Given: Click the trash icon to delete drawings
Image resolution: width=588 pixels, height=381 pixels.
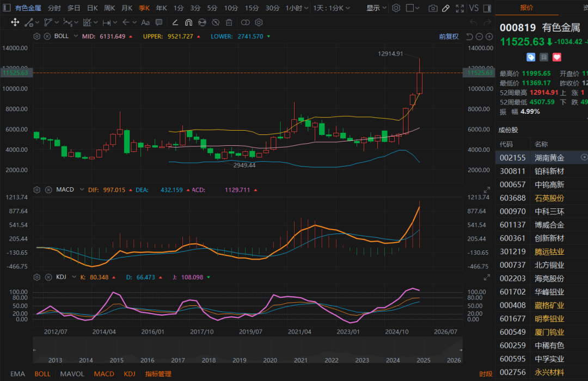Looking at the screenshot, I should point(229,22).
